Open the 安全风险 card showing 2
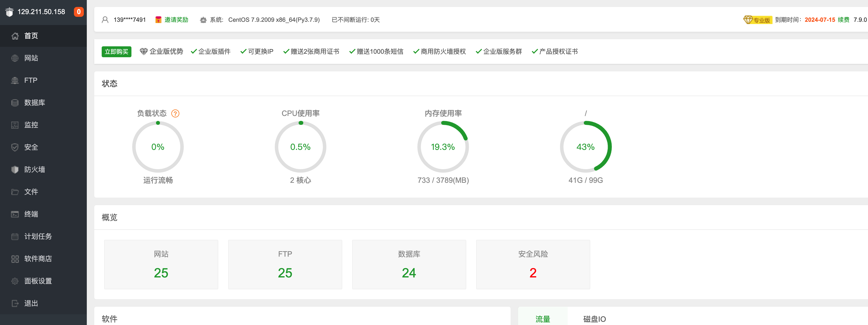Image resolution: width=868 pixels, height=325 pixels. click(x=533, y=264)
